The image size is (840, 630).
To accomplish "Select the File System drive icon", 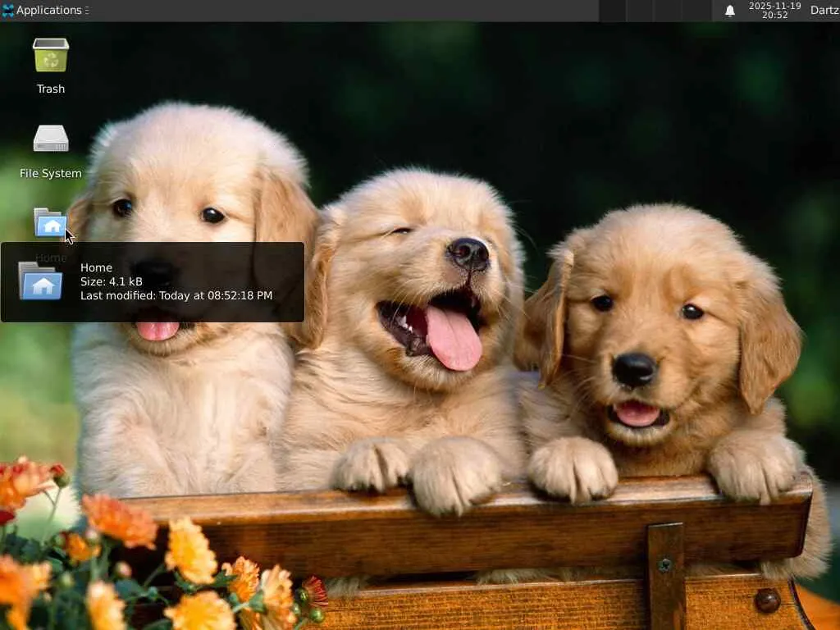I will (51, 139).
